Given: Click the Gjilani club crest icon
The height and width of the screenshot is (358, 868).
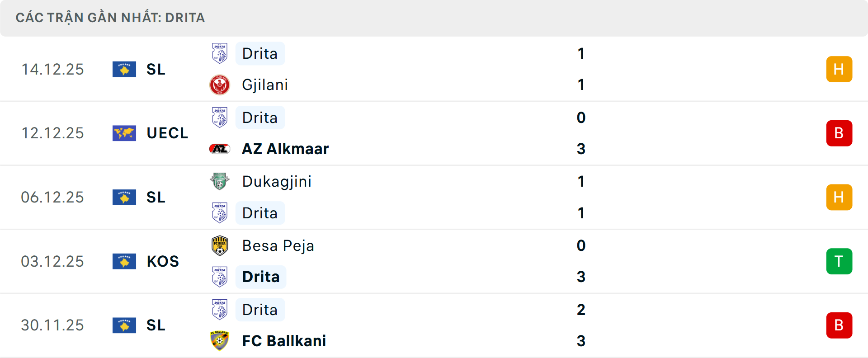Looking at the screenshot, I should 220,85.
